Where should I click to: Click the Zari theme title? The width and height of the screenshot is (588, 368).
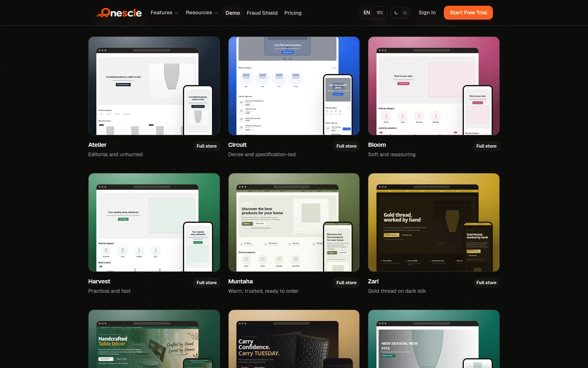(x=373, y=281)
